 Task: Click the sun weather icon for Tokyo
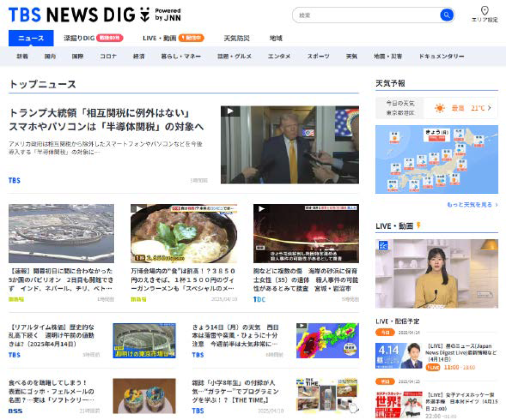tap(439, 108)
